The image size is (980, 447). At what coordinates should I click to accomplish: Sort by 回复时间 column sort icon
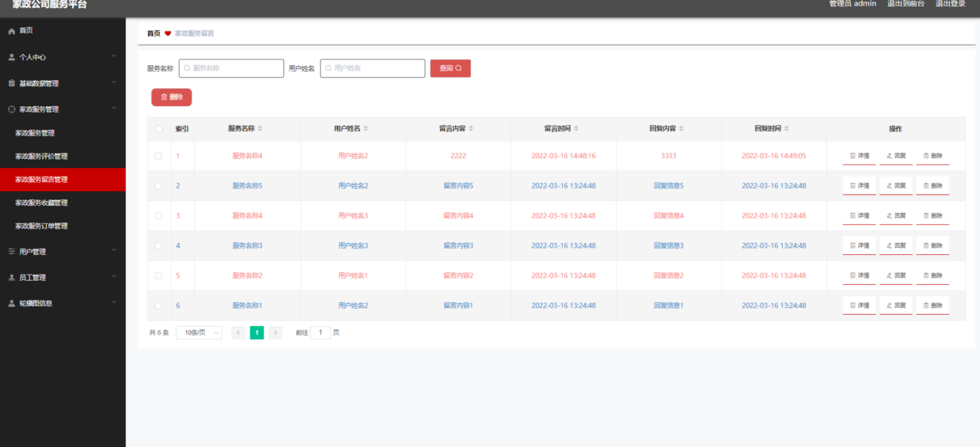point(787,129)
